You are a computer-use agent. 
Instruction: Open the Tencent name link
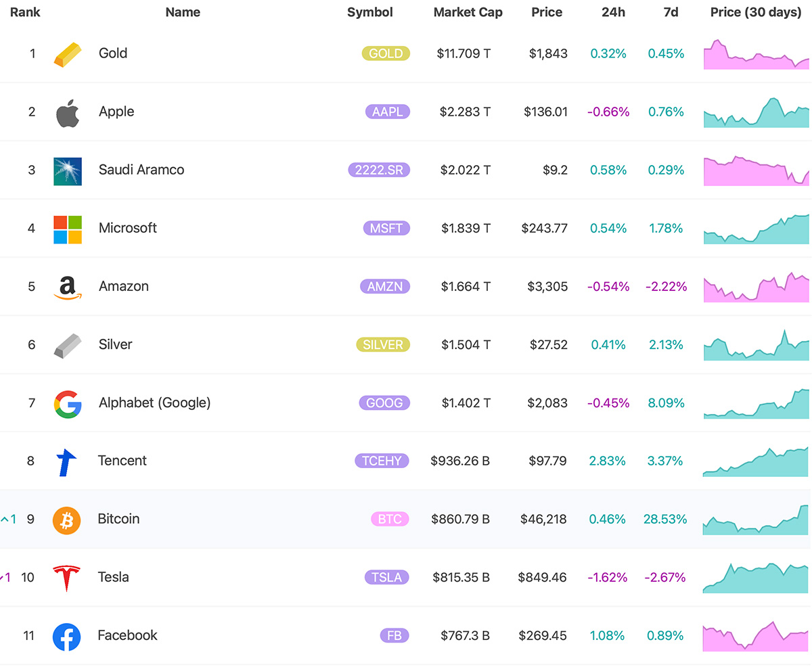point(122,461)
